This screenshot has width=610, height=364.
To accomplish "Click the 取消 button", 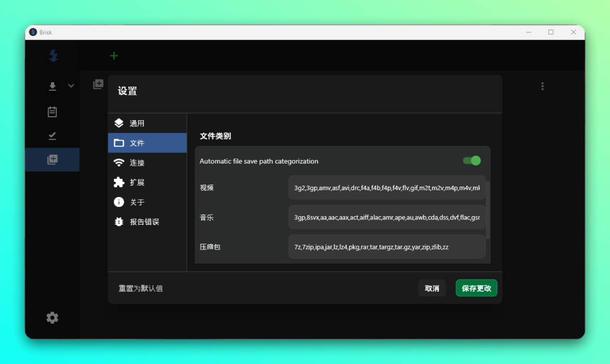I will pyautogui.click(x=432, y=288).
